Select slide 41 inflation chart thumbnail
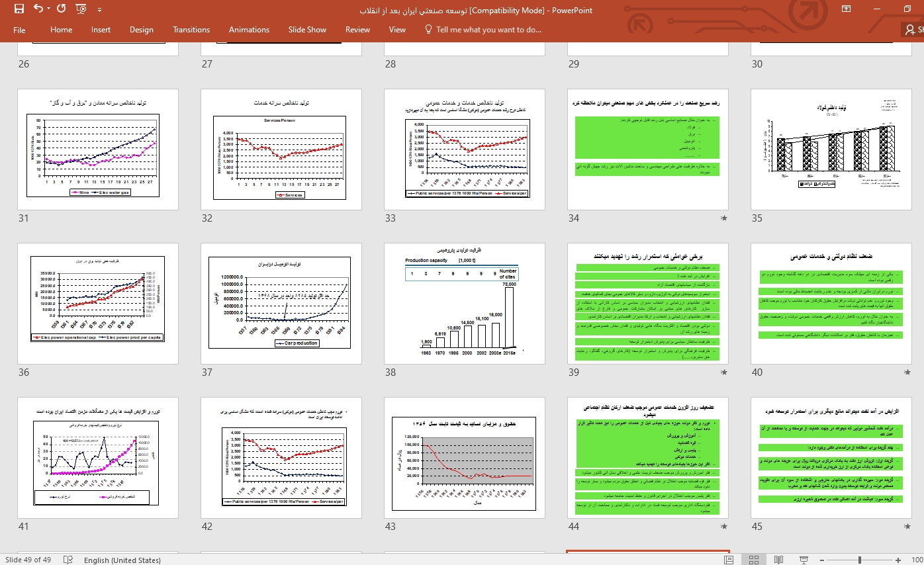The height and width of the screenshot is (565, 924). point(98,458)
